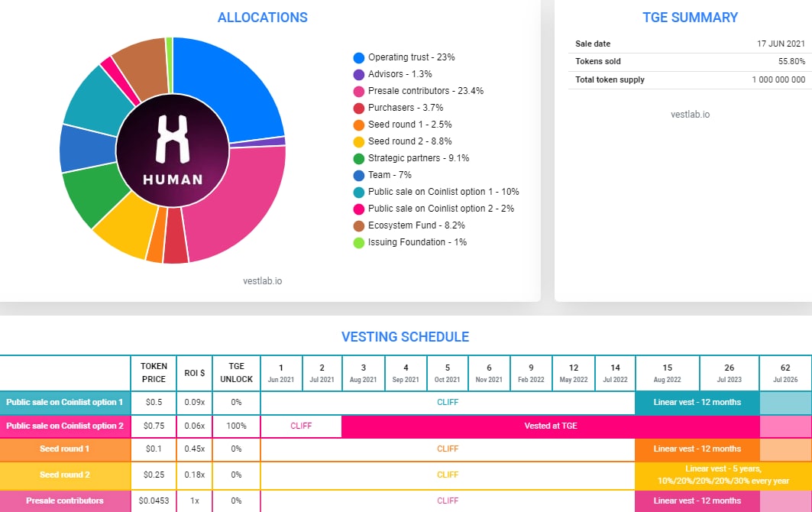Click the blue Operating trust legend dot
812x512 pixels.
pyautogui.click(x=358, y=58)
